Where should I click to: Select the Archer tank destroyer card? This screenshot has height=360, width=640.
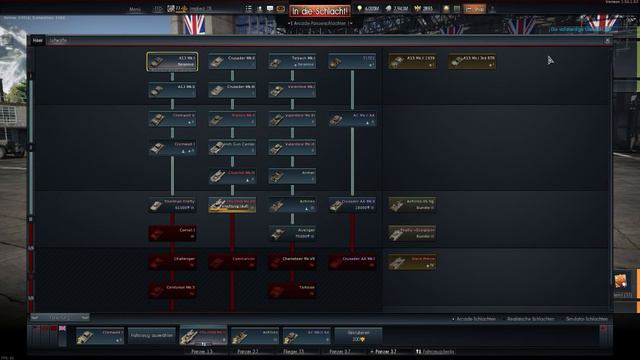(x=292, y=176)
